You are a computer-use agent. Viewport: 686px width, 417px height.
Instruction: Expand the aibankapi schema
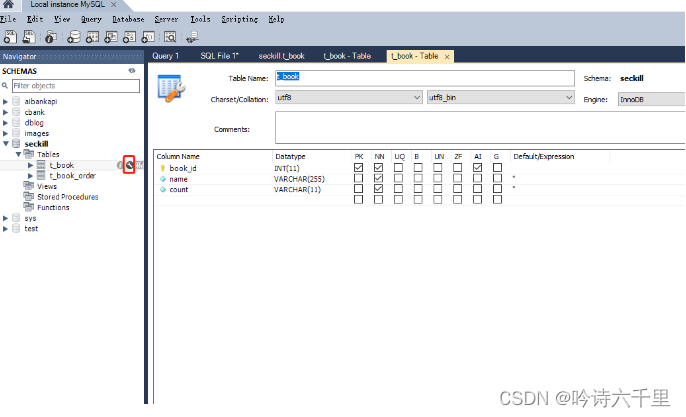pyautogui.click(x=5, y=102)
